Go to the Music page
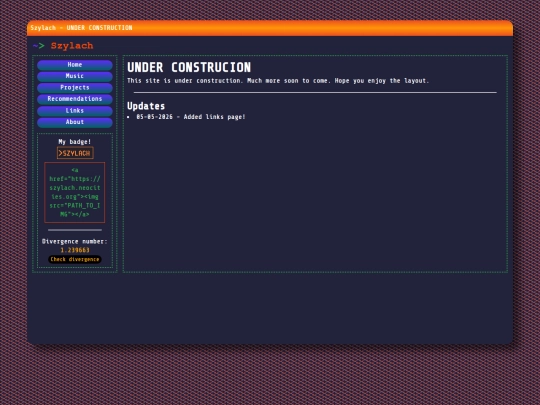The width and height of the screenshot is (540, 405). (x=75, y=76)
